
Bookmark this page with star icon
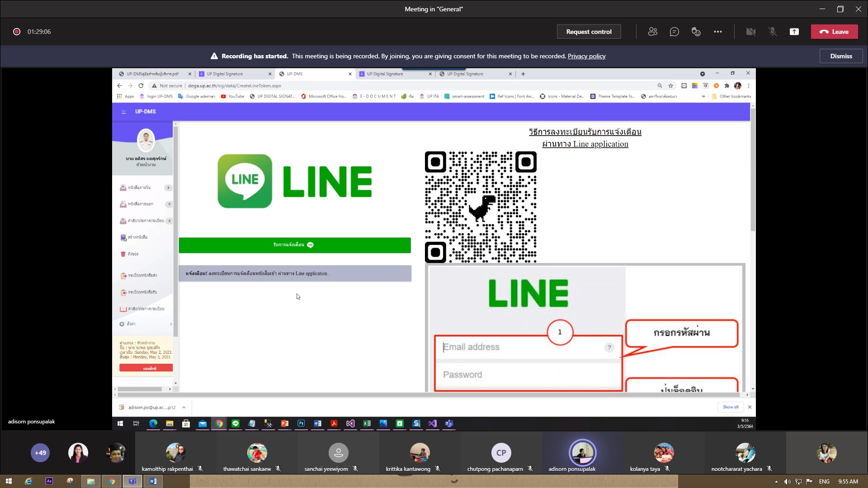[671, 85]
